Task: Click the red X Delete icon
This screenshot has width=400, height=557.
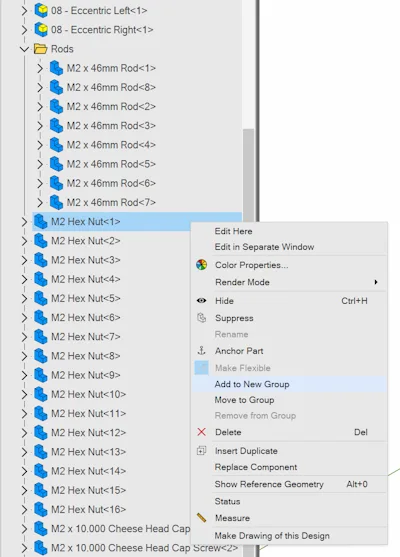Action: click(x=201, y=432)
